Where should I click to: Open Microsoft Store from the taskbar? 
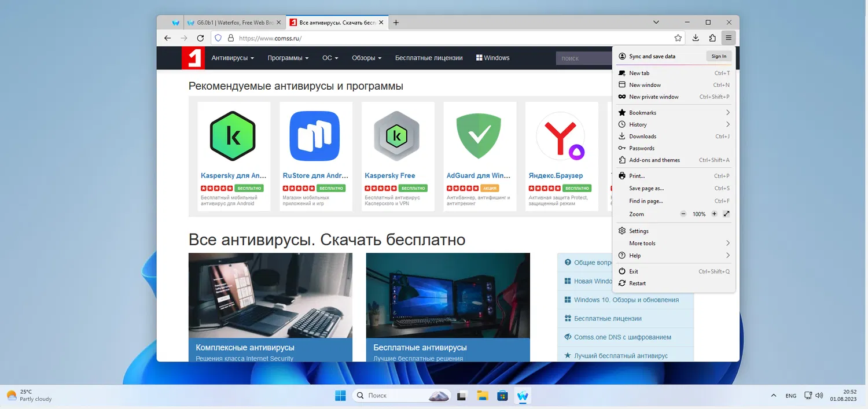[502, 396]
